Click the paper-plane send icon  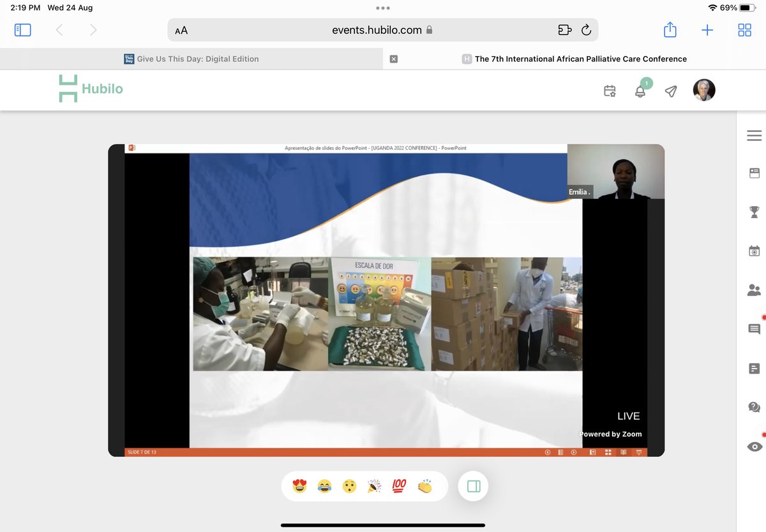[671, 91]
